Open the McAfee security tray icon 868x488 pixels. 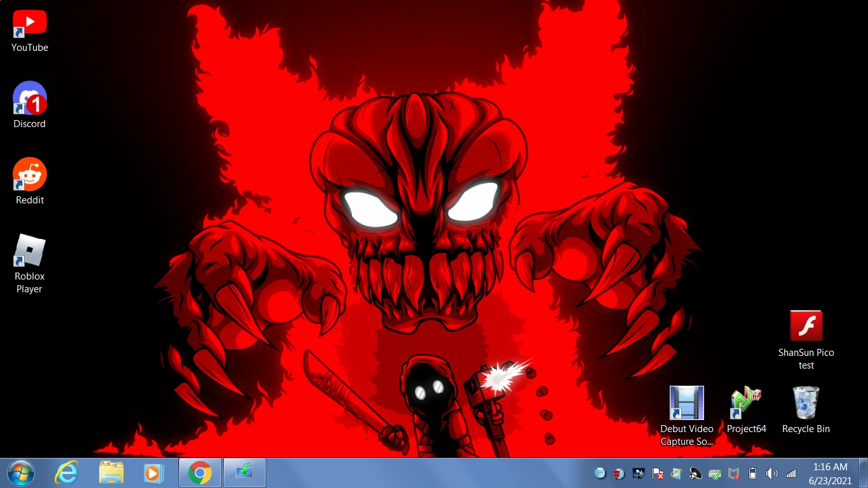pyautogui.click(x=733, y=474)
